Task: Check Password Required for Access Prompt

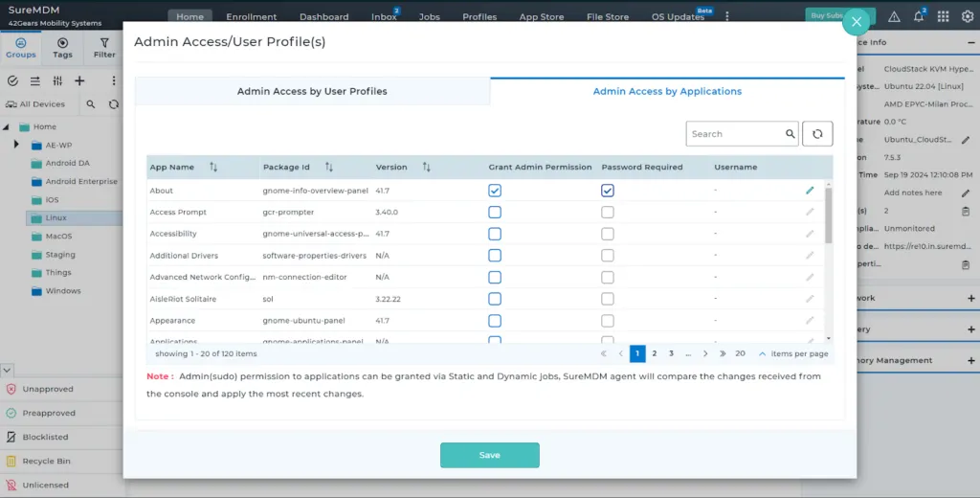Action: 608,212
